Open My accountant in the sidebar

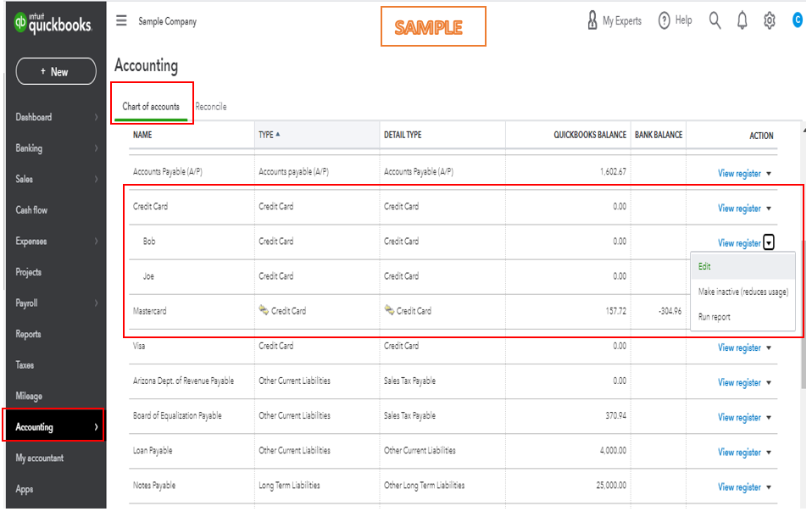[39, 459]
